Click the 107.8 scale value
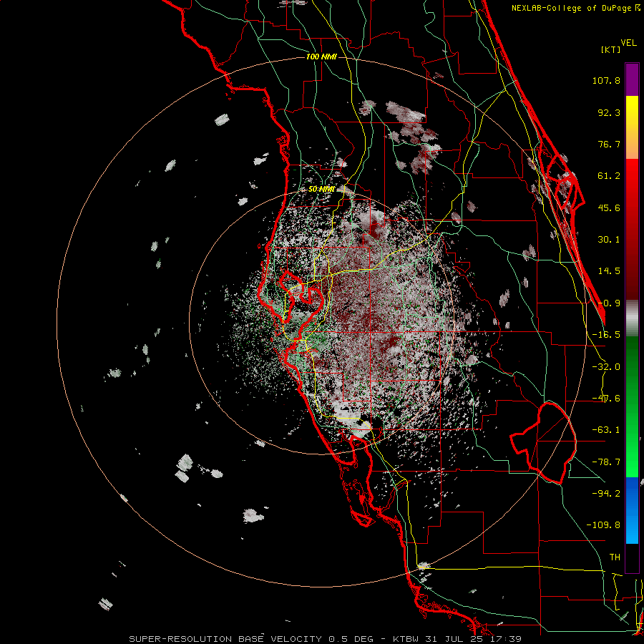Viewport: 644px width, 644px height. click(x=606, y=80)
